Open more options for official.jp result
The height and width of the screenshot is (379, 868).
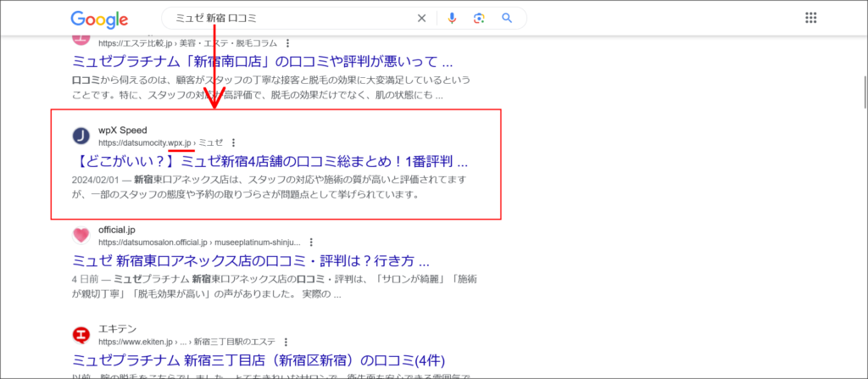tap(311, 242)
